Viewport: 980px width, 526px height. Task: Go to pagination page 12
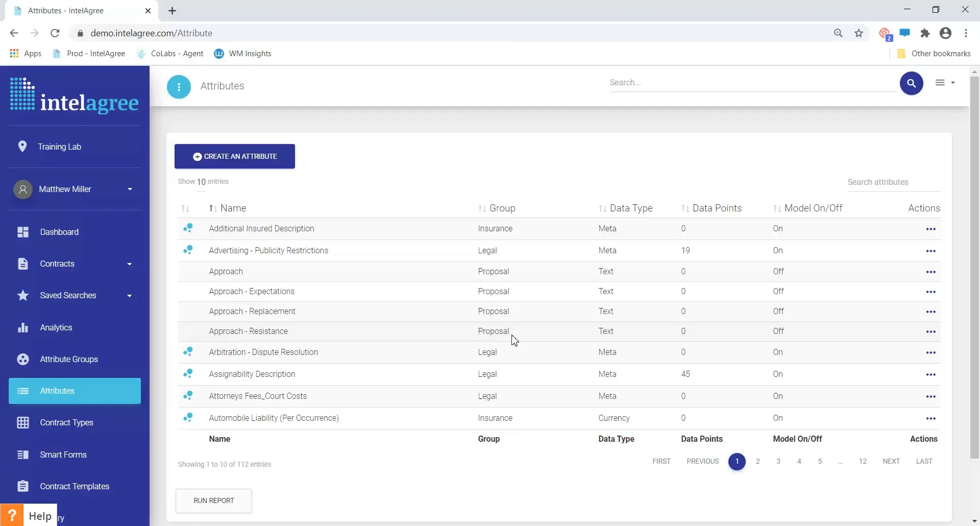863,461
